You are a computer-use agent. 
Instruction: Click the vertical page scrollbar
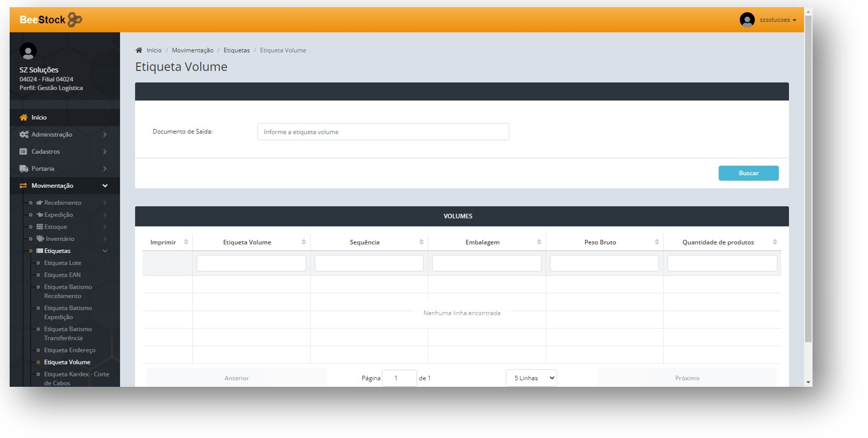[x=808, y=181]
